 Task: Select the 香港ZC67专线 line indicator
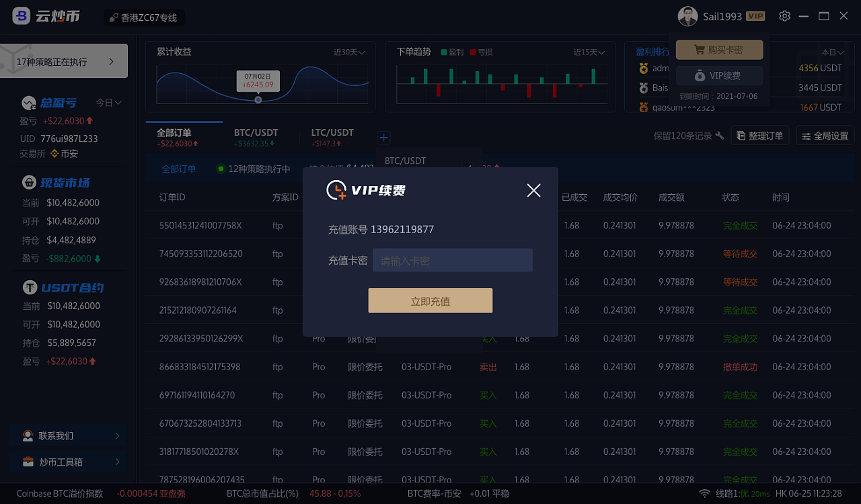pos(144,17)
